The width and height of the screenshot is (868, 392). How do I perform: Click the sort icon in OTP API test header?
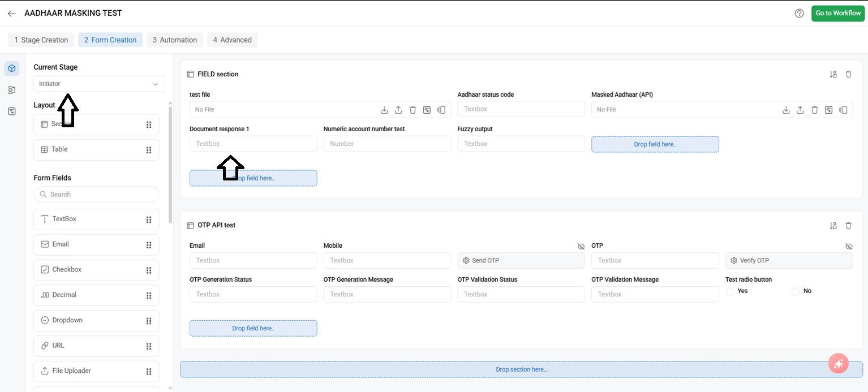(833, 226)
